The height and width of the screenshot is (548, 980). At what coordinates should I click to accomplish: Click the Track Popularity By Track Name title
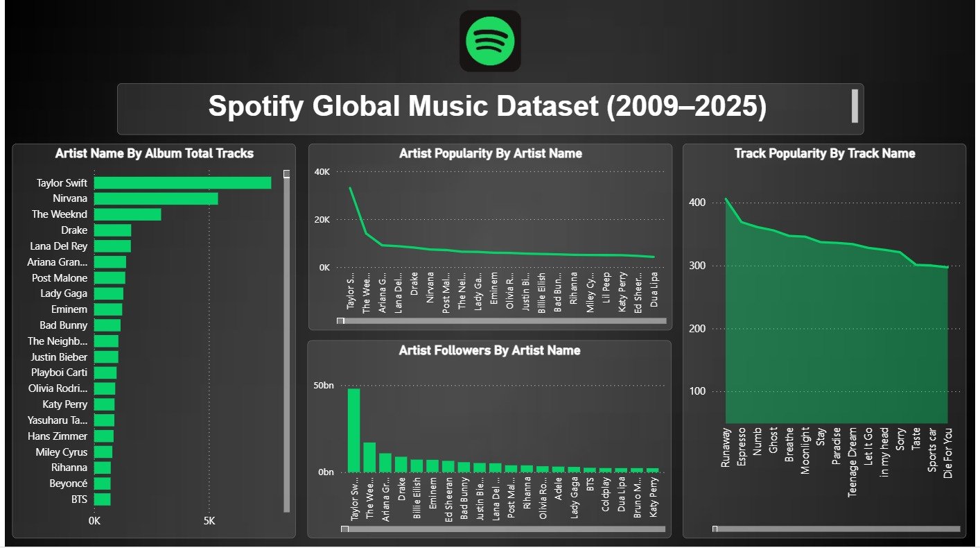pyautogui.click(x=825, y=153)
